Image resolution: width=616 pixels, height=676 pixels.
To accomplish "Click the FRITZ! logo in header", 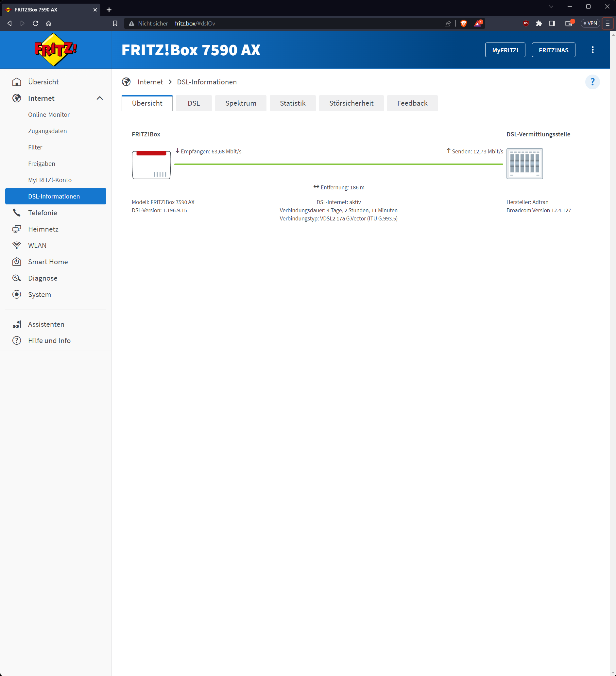I will click(56, 50).
